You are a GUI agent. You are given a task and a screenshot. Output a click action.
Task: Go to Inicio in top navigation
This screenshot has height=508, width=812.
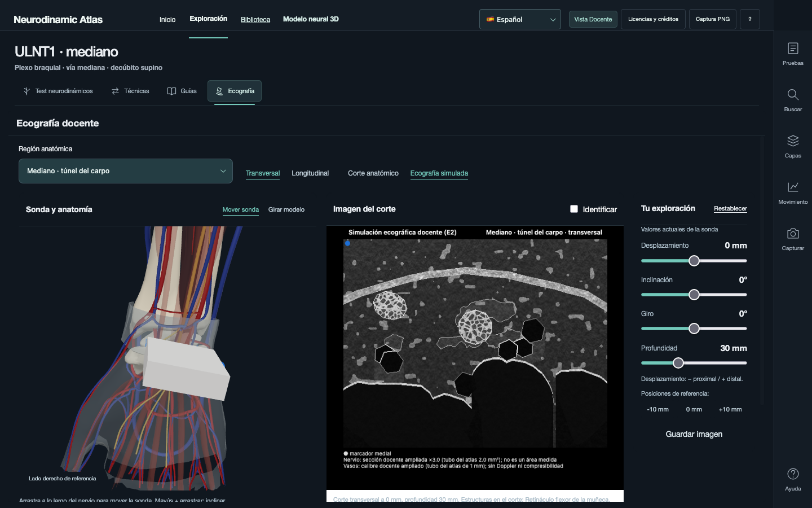[167, 19]
